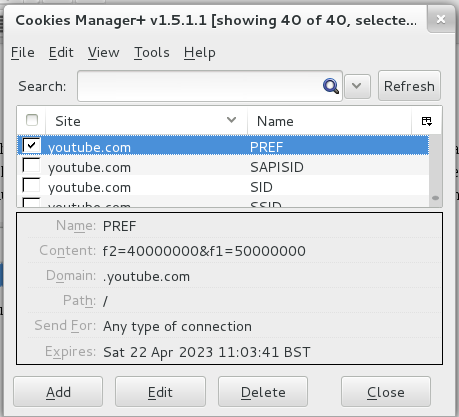Click the Refresh button

tap(409, 86)
